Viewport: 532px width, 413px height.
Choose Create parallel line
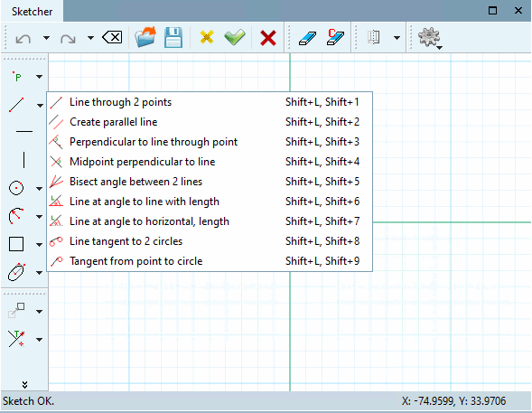click(210, 122)
